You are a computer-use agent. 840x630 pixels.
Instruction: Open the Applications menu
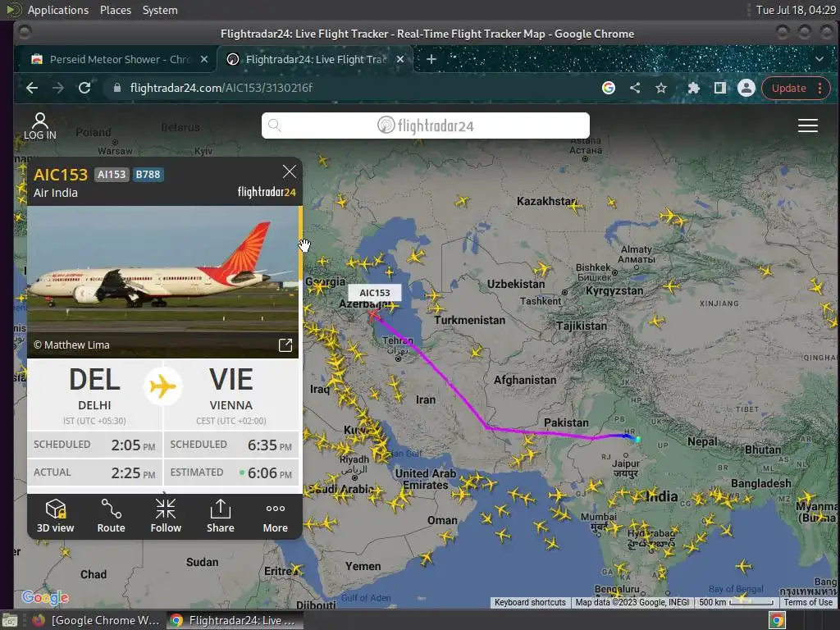click(58, 10)
